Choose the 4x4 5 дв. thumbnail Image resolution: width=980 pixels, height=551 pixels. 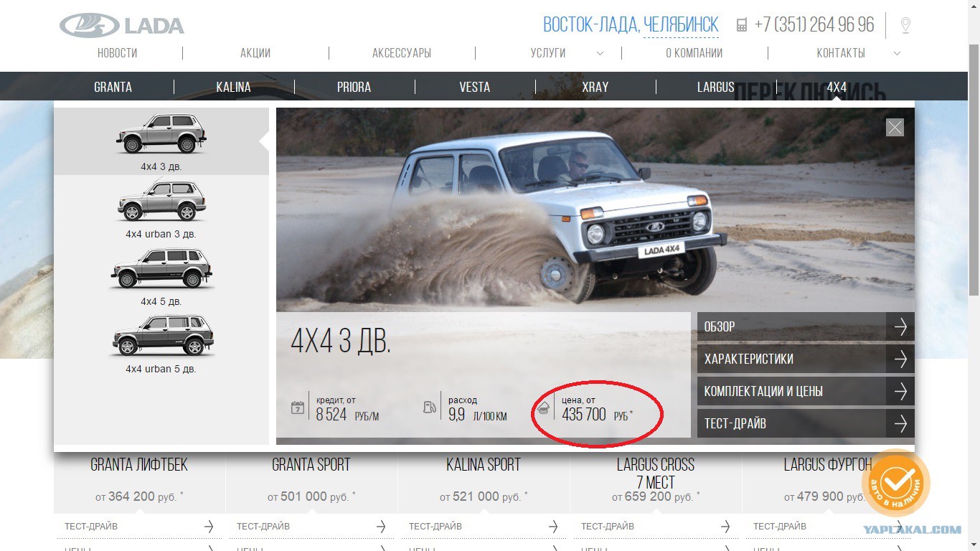[161, 276]
